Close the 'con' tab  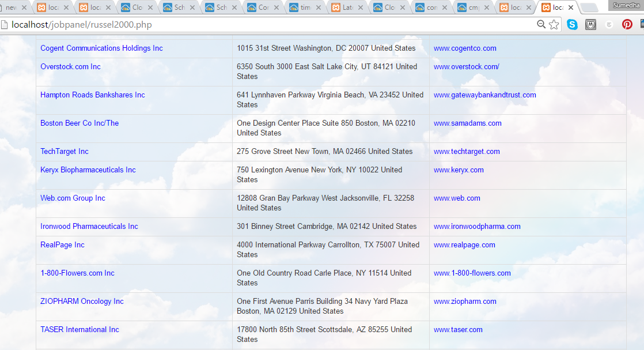tap(444, 7)
